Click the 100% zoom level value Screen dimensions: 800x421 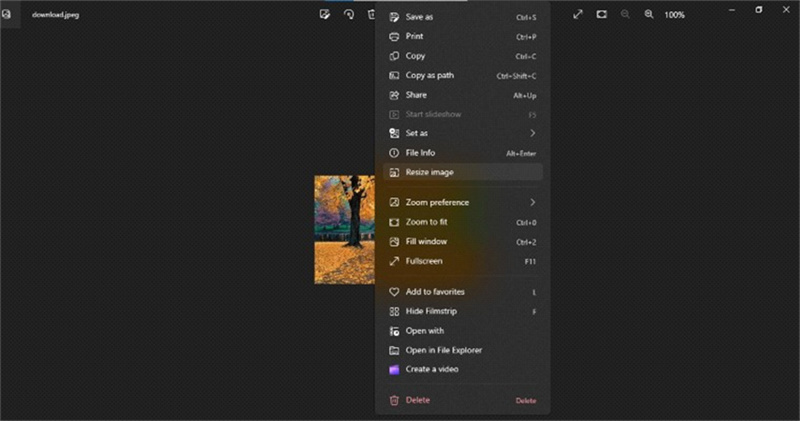click(674, 15)
